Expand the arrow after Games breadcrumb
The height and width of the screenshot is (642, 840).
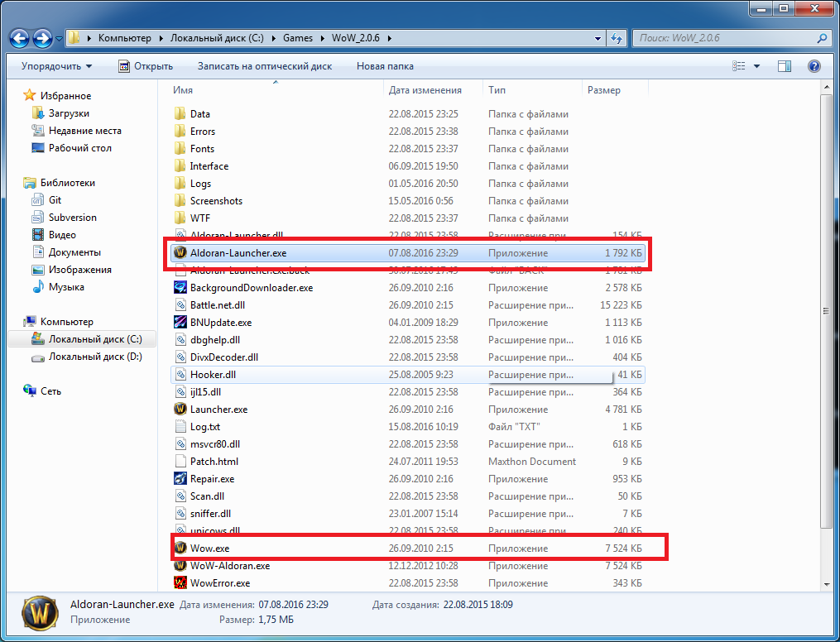coord(322,38)
